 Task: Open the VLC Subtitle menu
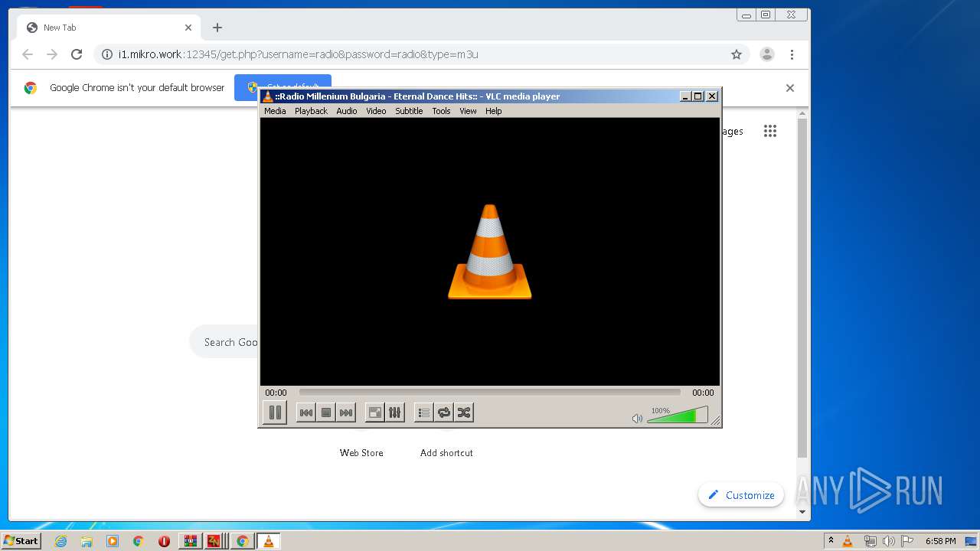(409, 111)
